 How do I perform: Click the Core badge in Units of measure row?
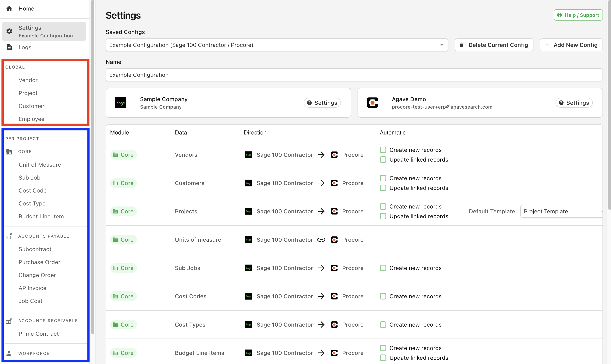click(x=123, y=240)
